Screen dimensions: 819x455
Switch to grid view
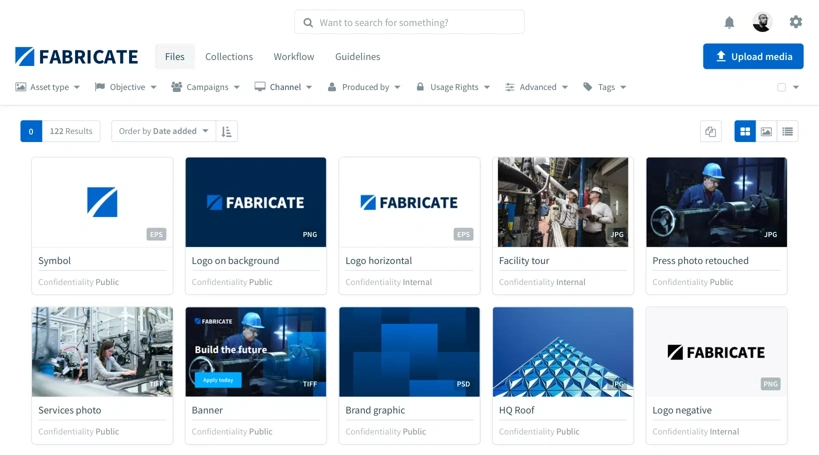745,131
